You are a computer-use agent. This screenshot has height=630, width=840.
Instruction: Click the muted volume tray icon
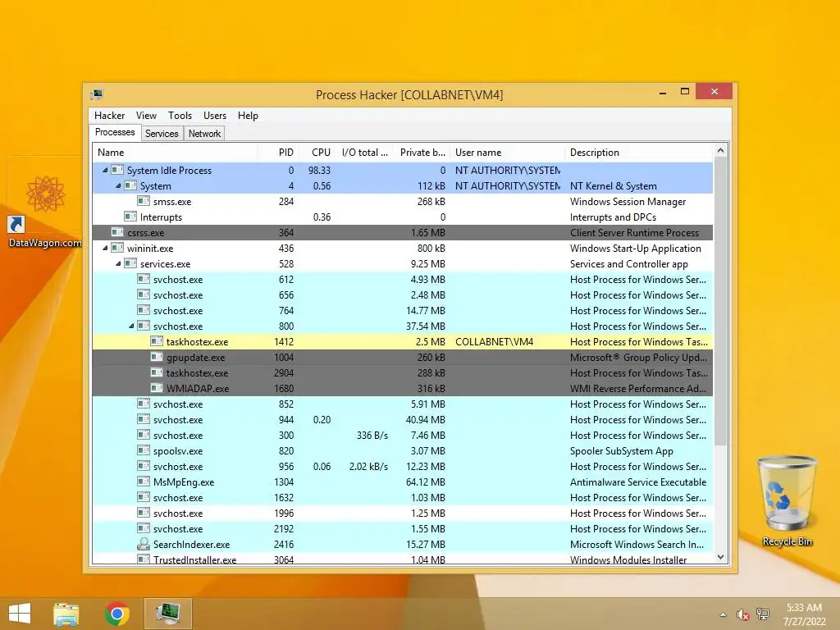click(x=742, y=614)
